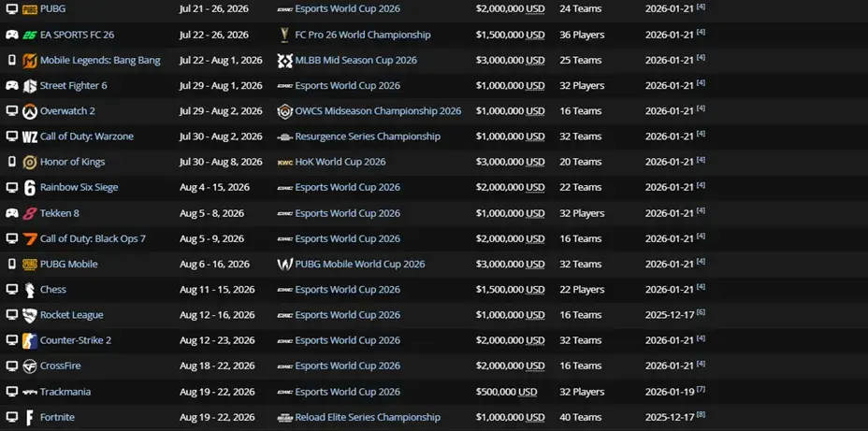This screenshot has width=868, height=431.
Task: Select the '2026-01-19' date value
Action: click(670, 392)
